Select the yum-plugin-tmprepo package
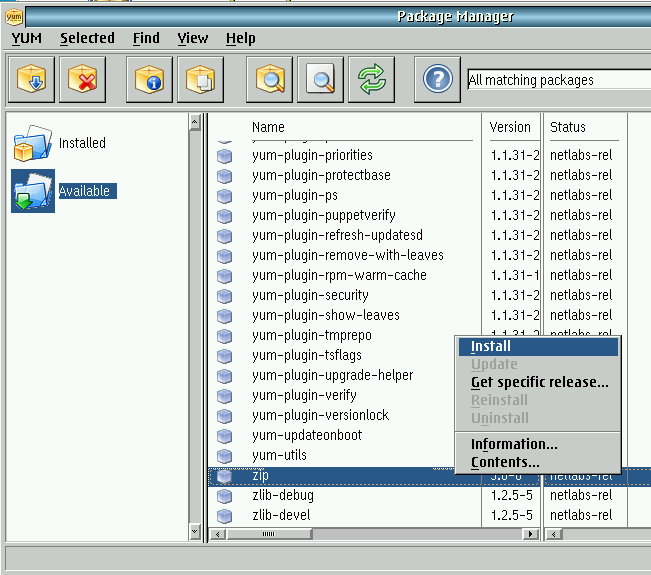 [311, 335]
